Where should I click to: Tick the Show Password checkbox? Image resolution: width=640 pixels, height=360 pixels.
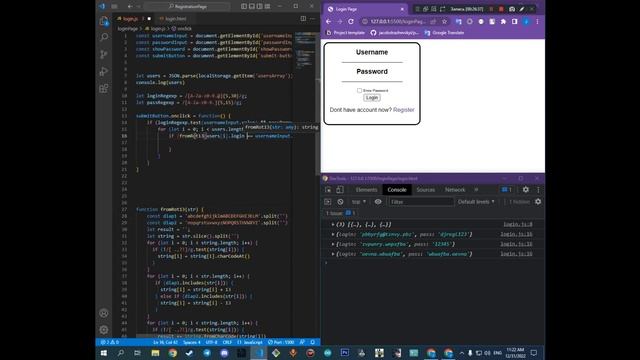[359, 90]
